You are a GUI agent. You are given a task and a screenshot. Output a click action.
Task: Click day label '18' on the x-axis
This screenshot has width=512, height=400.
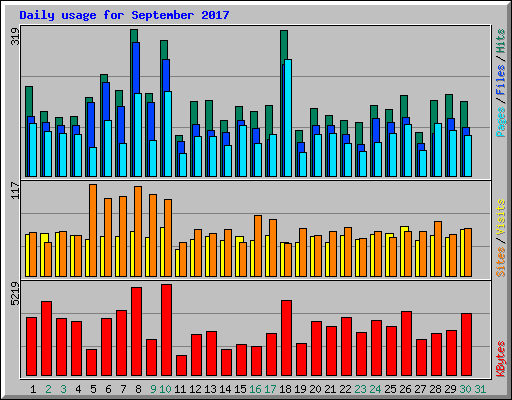coord(285,389)
